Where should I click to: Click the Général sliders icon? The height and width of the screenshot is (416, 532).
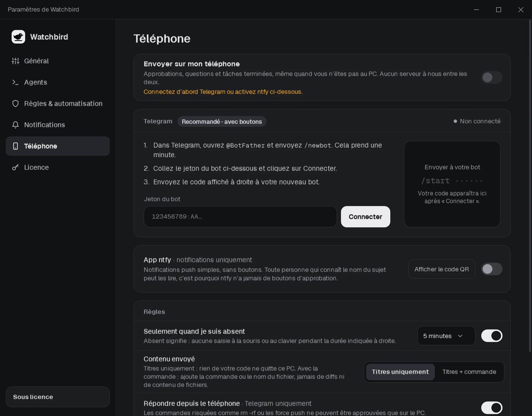(15, 61)
